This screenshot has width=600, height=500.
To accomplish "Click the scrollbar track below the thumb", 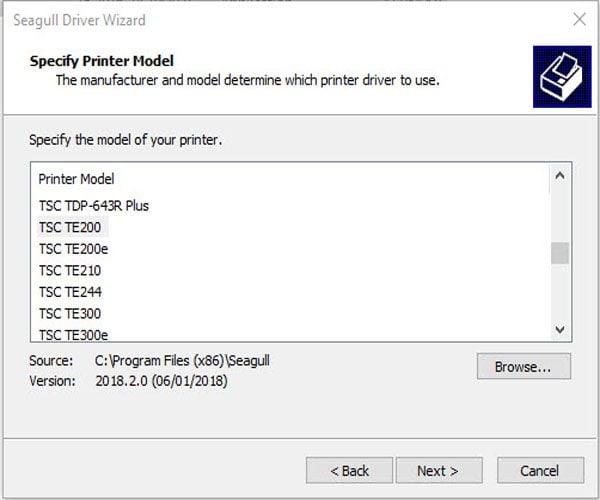I will point(560,293).
